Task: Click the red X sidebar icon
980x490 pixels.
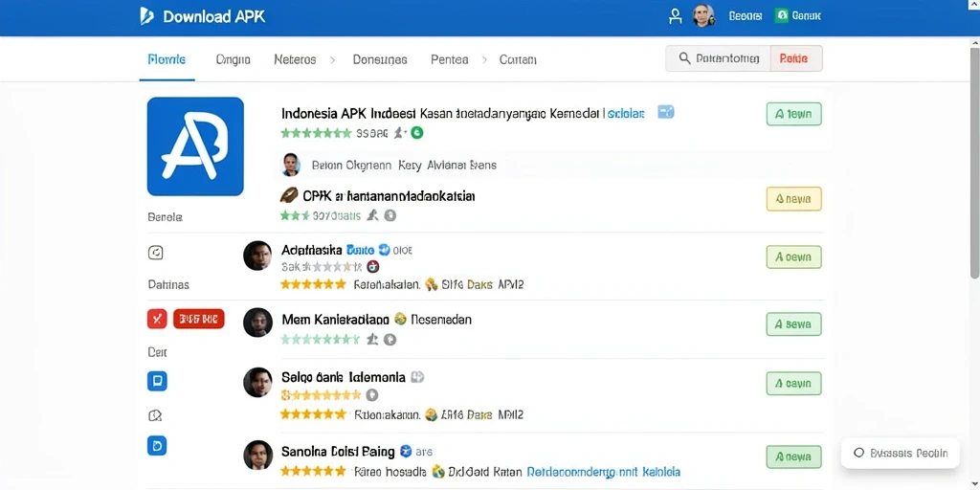Action: [157, 320]
